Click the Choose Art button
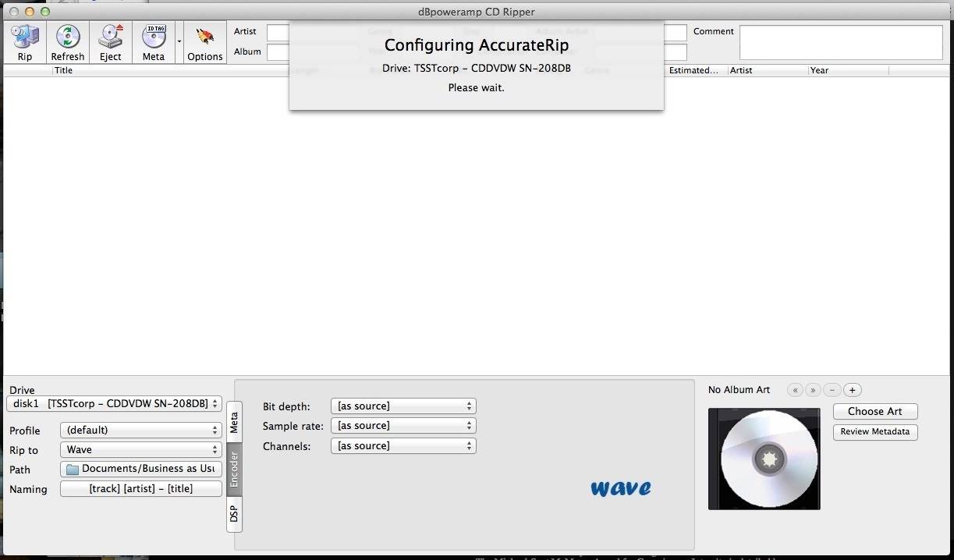 (875, 411)
